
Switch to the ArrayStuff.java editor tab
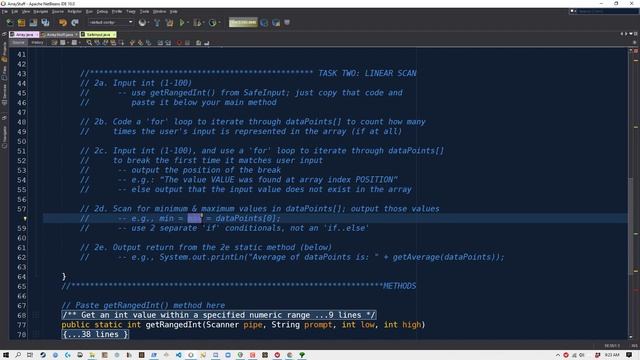click(59, 35)
